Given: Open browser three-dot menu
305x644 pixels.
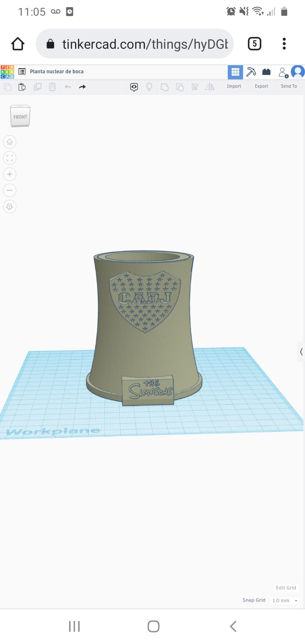Looking at the screenshot, I should point(284,44).
